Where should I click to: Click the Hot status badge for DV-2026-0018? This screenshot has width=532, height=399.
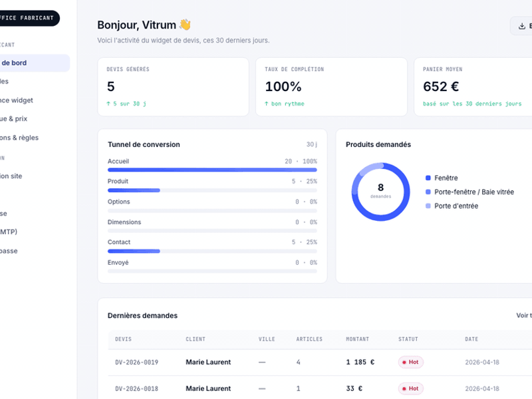click(x=410, y=388)
